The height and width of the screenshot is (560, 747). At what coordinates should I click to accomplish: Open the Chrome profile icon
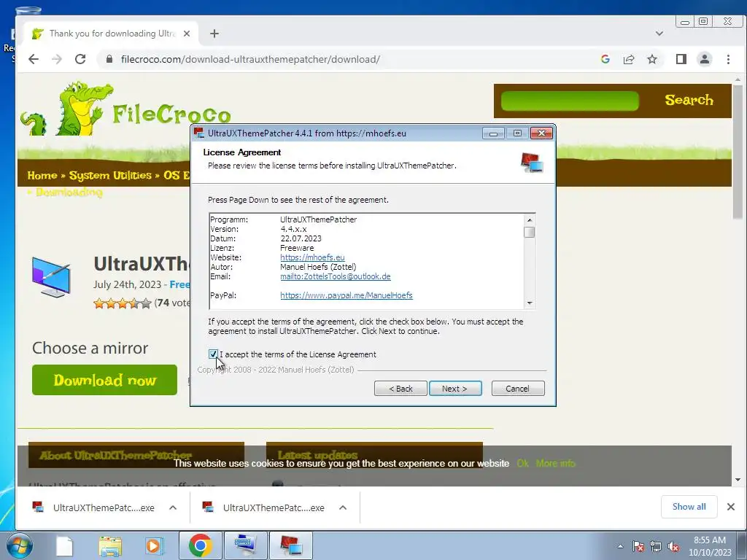pyautogui.click(x=705, y=59)
